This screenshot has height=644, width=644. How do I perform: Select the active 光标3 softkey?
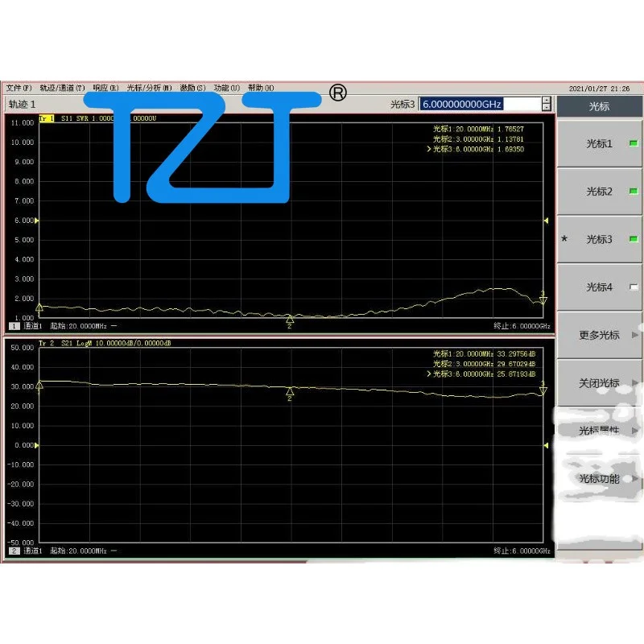tap(599, 239)
